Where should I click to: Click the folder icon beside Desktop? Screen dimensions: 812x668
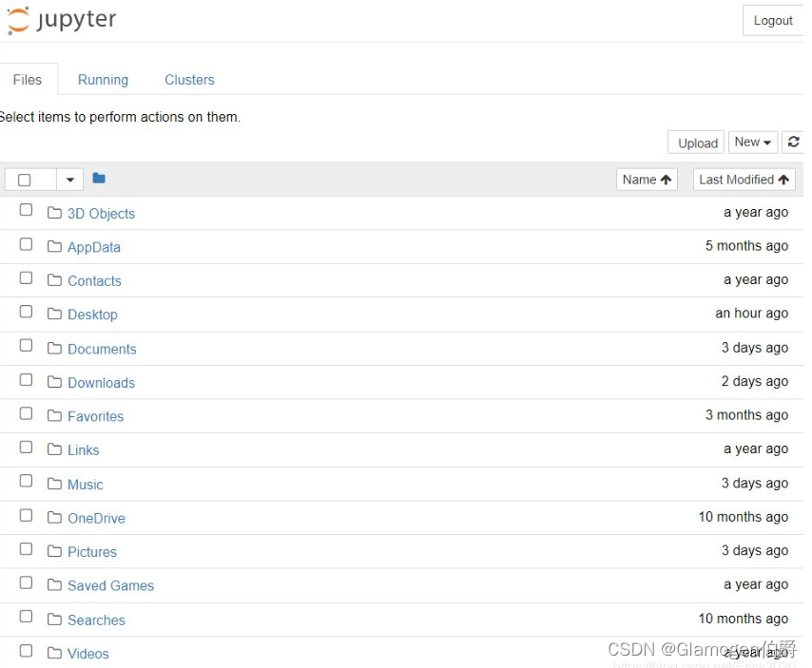click(53, 314)
